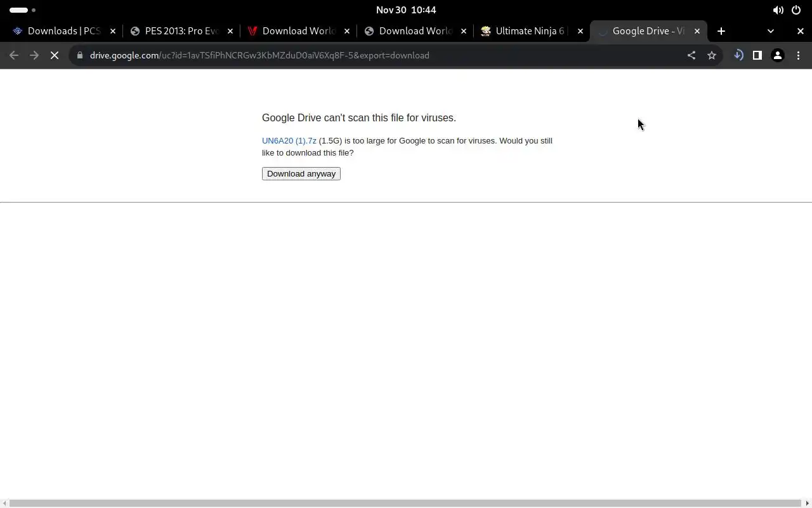Close the PES 2013 tab
Screen dimensions: 812x508
[x=230, y=30]
